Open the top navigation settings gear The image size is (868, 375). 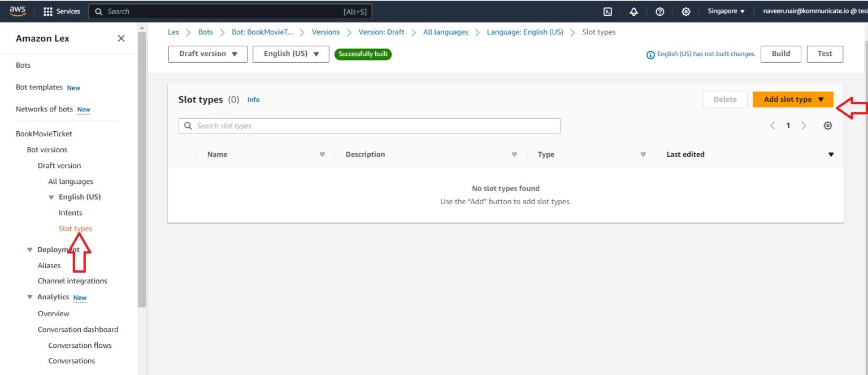685,11
